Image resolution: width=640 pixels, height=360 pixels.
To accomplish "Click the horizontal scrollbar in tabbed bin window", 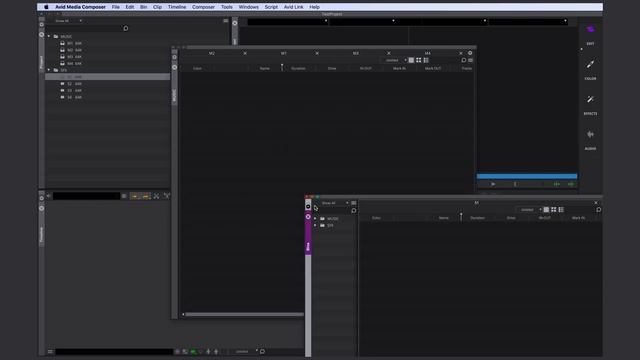I will tap(244, 314).
